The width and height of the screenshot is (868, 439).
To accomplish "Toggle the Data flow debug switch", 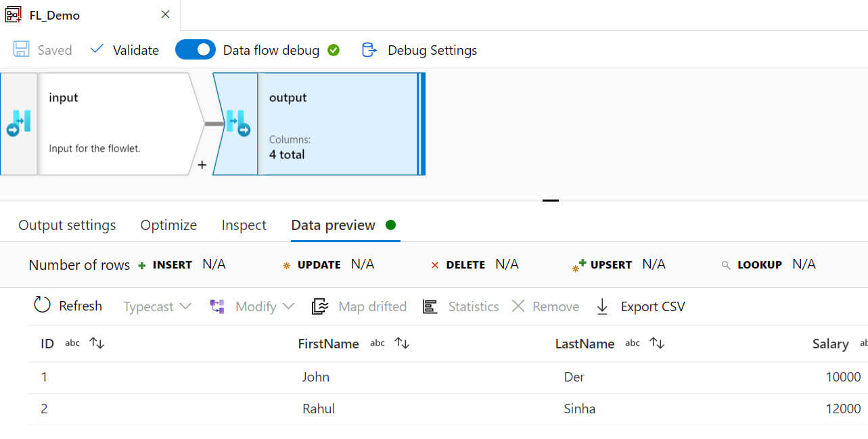I will click(x=195, y=50).
